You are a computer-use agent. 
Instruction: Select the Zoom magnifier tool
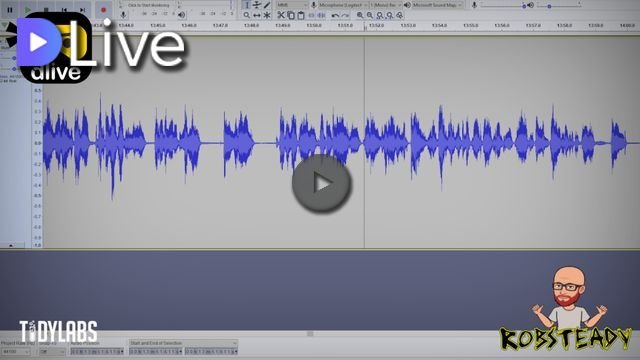click(247, 15)
